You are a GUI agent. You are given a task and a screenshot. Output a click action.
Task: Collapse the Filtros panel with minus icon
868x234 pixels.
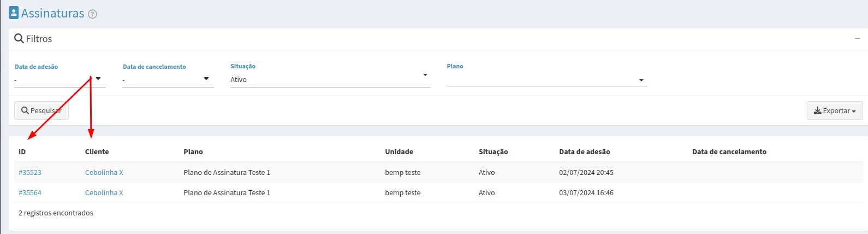(x=858, y=38)
